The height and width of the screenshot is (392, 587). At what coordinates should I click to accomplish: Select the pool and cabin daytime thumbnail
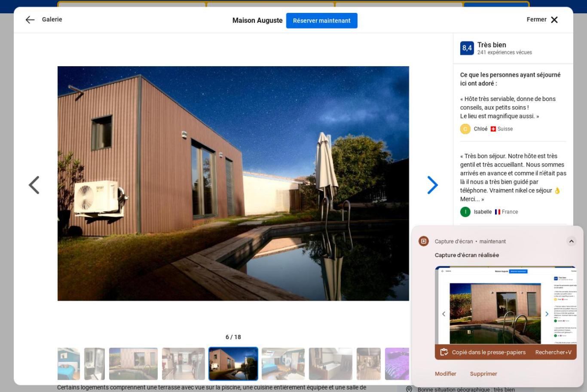click(133, 364)
